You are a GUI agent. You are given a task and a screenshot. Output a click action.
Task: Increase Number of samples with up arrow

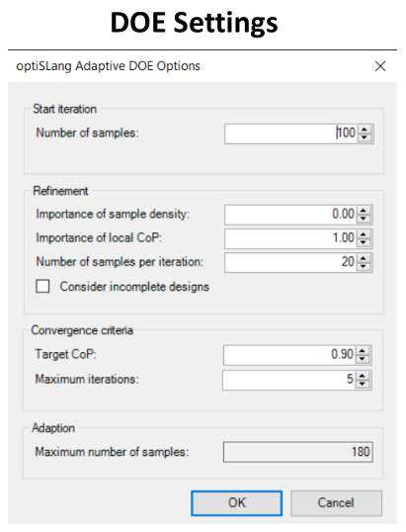pos(365,130)
